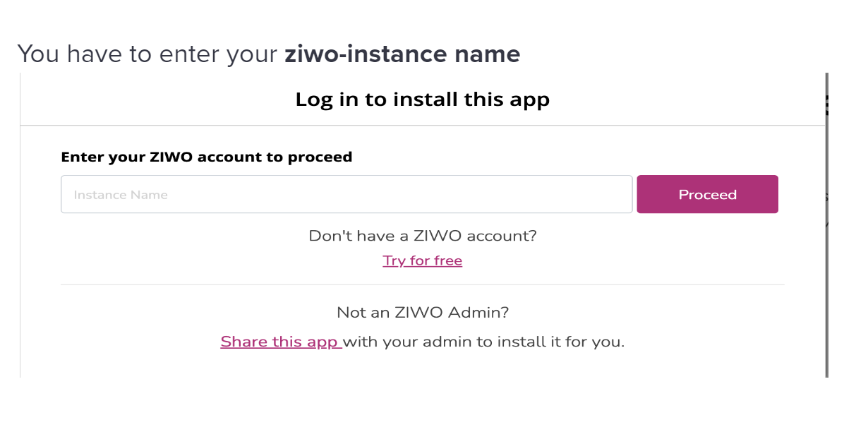The width and height of the screenshot is (868, 432).
Task: Click the header divider under the dialog title
Action: coord(422,126)
